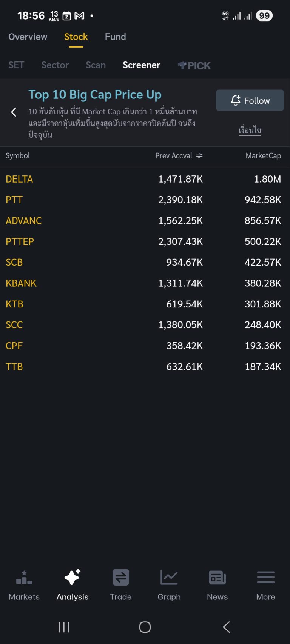Switch to the Fund tab
290x644 pixels.
point(115,37)
